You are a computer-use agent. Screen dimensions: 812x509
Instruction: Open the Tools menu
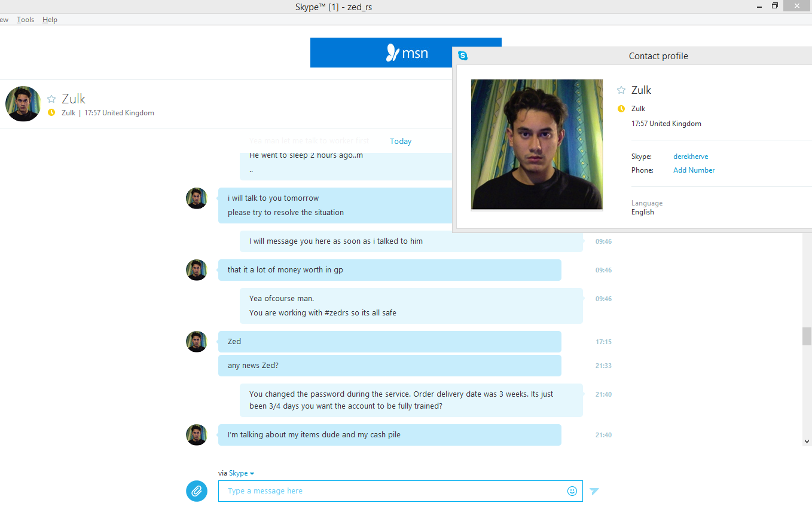25,20
